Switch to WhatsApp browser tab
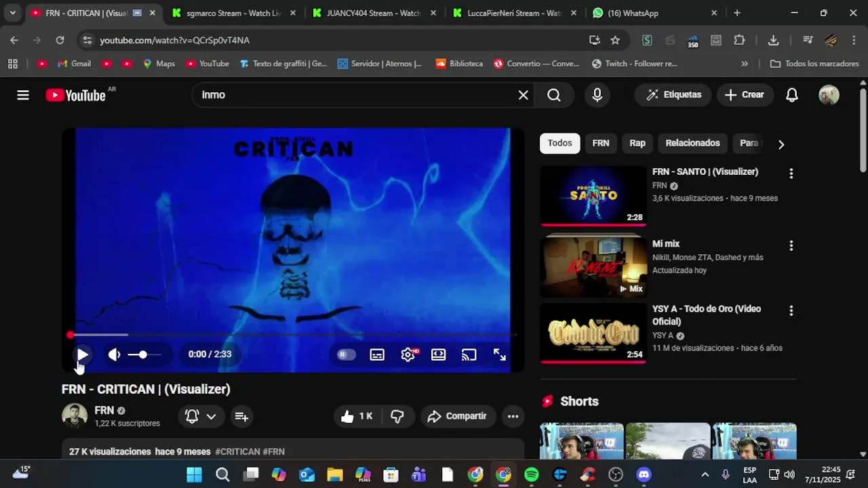The width and height of the screenshot is (868, 488). tap(654, 13)
